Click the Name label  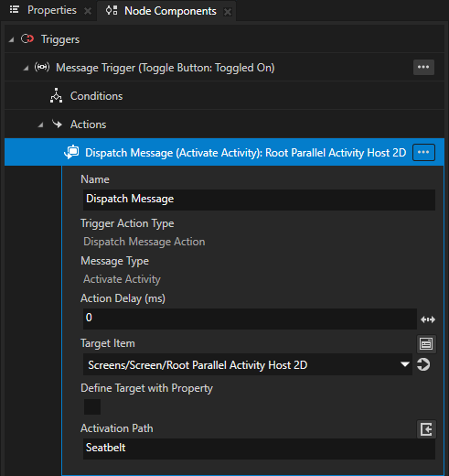pos(95,179)
